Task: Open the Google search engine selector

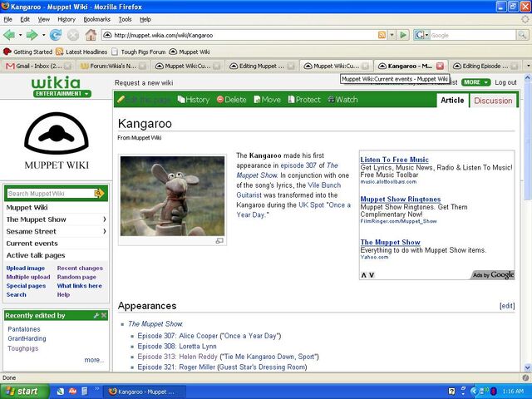Action: pyautogui.click(x=421, y=35)
